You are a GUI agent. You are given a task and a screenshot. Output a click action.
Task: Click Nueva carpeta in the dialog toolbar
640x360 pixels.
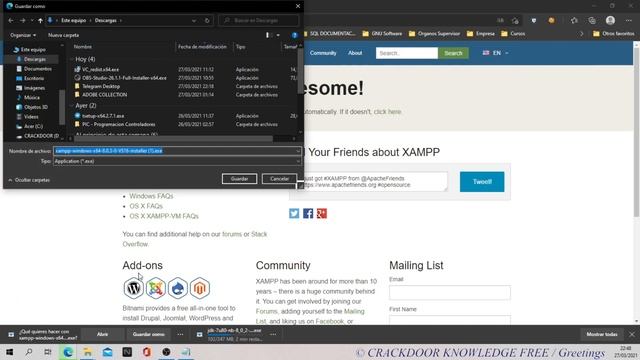pyautogui.click(x=64, y=35)
